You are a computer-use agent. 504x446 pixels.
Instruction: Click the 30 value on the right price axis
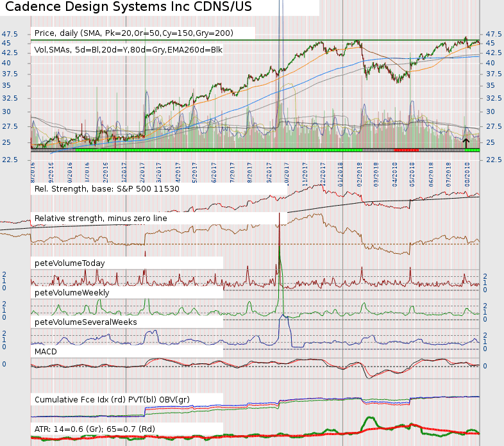pyautogui.click(x=491, y=111)
